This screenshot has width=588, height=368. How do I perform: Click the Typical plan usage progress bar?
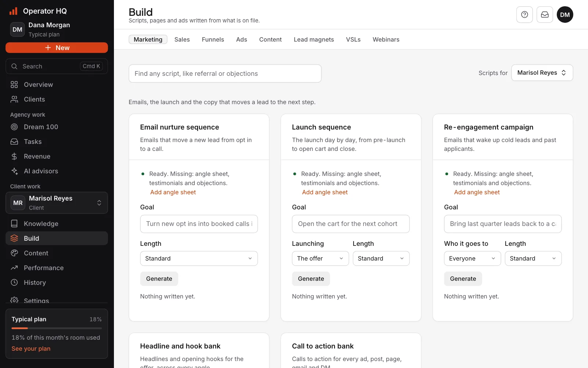[57, 328]
